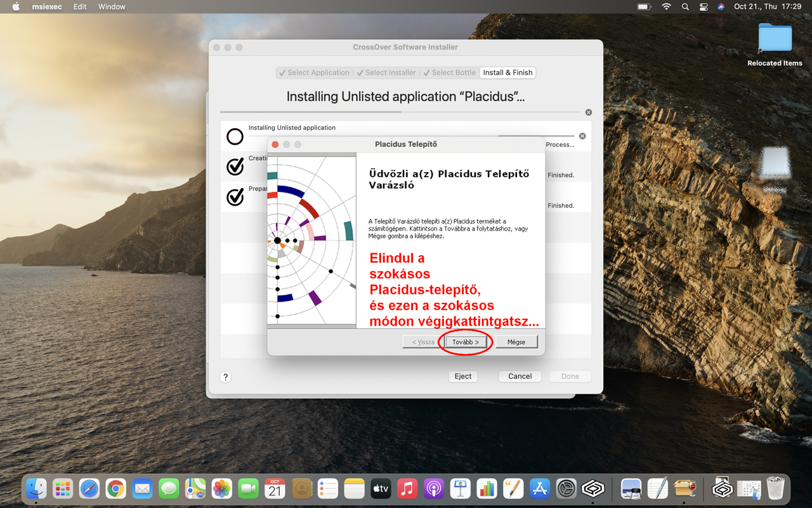This screenshot has width=812, height=508.
Task: Activate Siri from the menu bar
Action: 721,6
